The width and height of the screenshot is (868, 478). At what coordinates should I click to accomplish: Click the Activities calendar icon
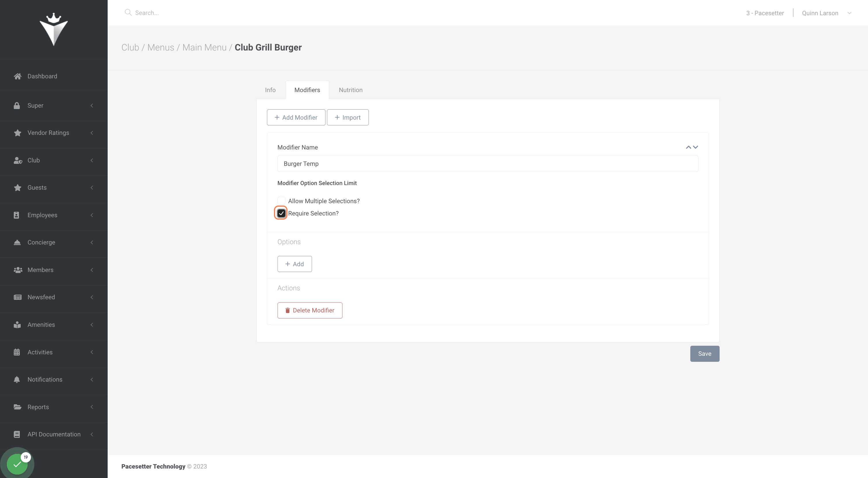tap(17, 352)
